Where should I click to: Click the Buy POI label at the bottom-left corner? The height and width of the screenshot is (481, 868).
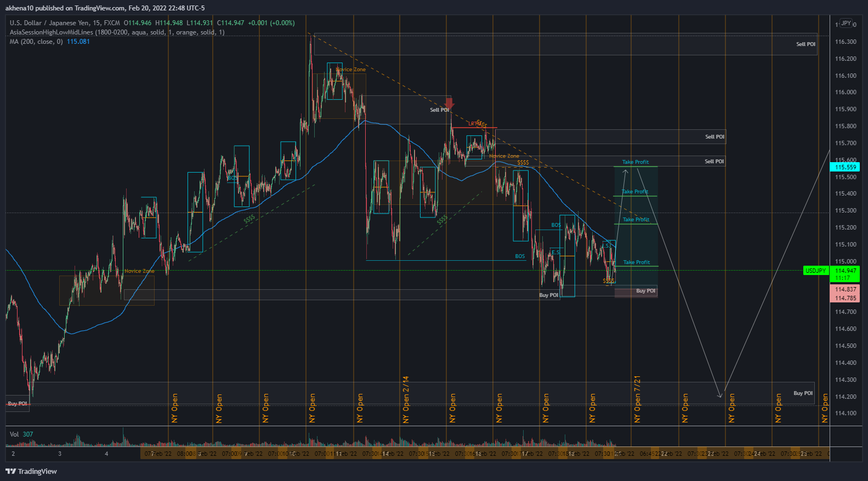tap(18, 404)
